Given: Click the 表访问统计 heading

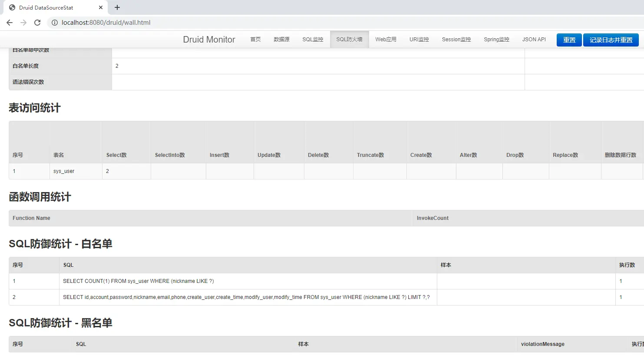Looking at the screenshot, I should [35, 108].
